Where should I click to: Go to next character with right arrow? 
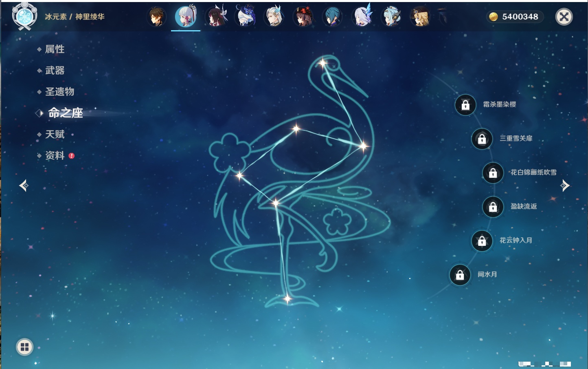(x=565, y=186)
